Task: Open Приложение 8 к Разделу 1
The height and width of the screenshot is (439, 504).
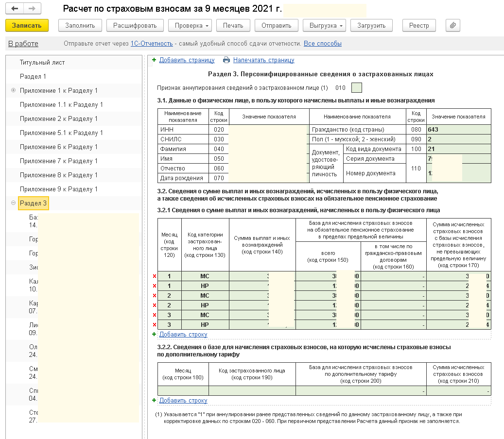Action: pos(58,175)
